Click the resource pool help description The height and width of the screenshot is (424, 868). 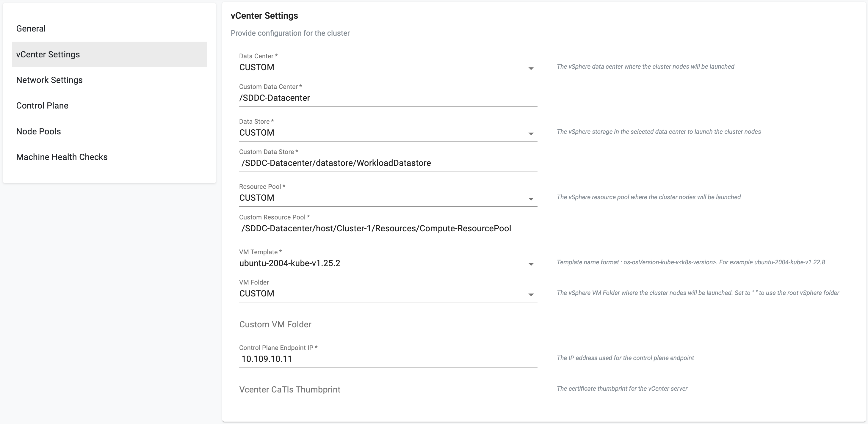click(649, 197)
